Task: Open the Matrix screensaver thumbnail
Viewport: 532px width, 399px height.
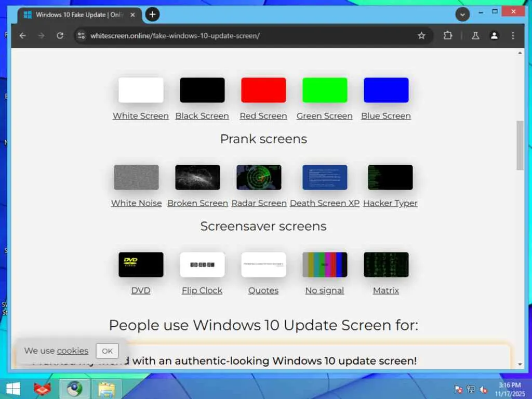Action: pyautogui.click(x=386, y=264)
